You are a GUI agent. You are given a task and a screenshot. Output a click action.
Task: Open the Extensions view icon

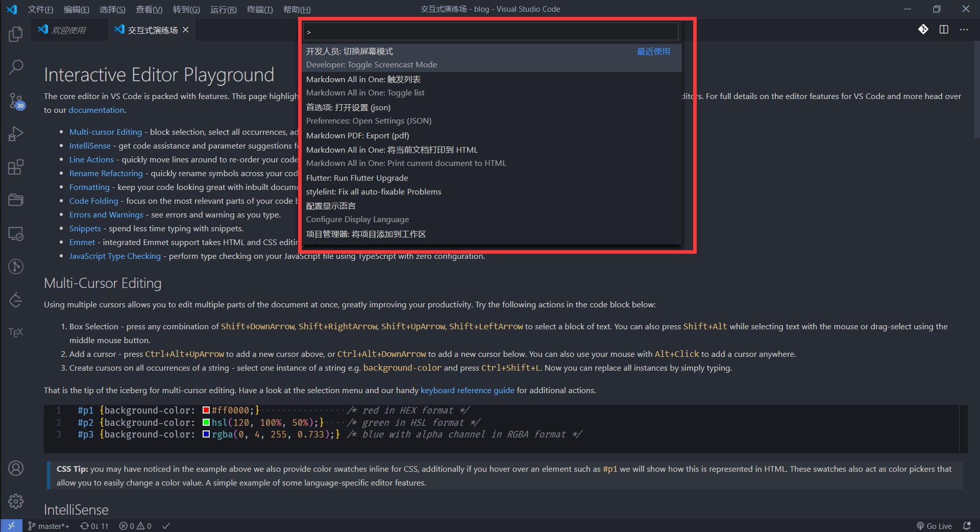click(16, 167)
